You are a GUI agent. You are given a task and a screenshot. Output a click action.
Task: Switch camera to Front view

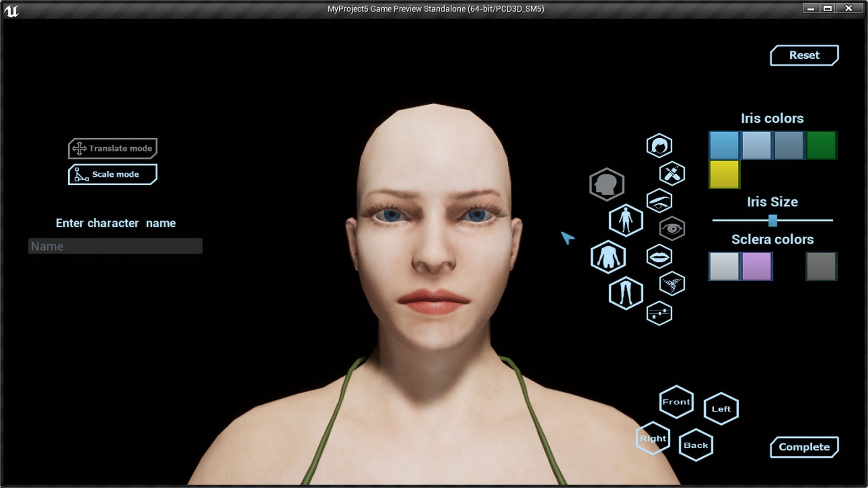[675, 401]
